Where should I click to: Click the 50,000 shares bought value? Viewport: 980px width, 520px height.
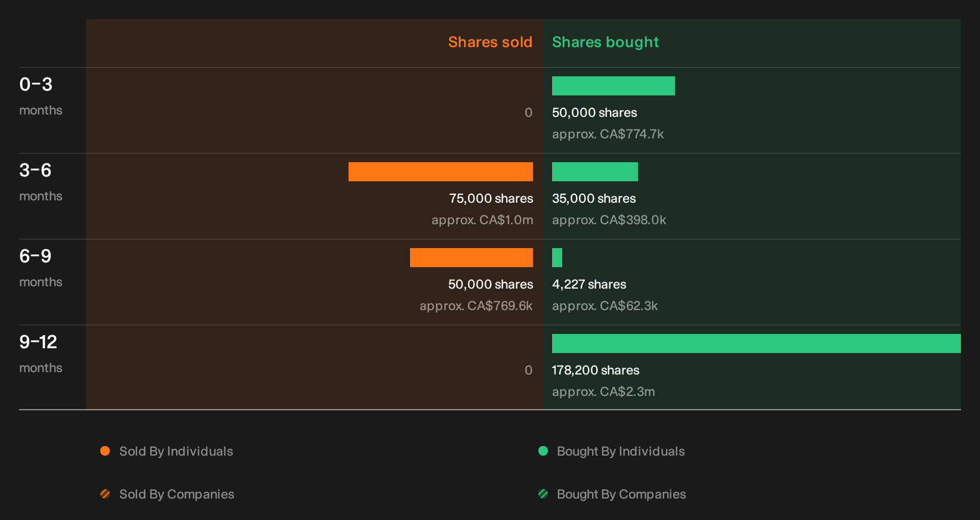coord(594,113)
